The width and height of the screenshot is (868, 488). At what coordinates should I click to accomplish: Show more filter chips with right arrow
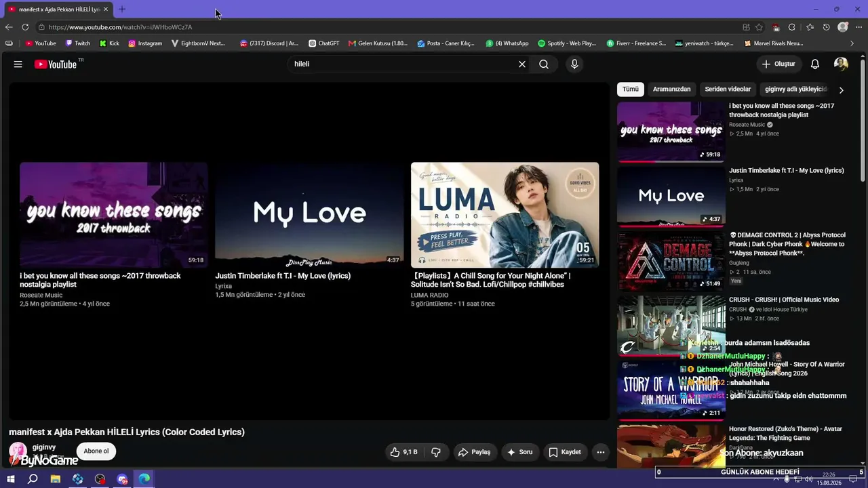point(841,90)
